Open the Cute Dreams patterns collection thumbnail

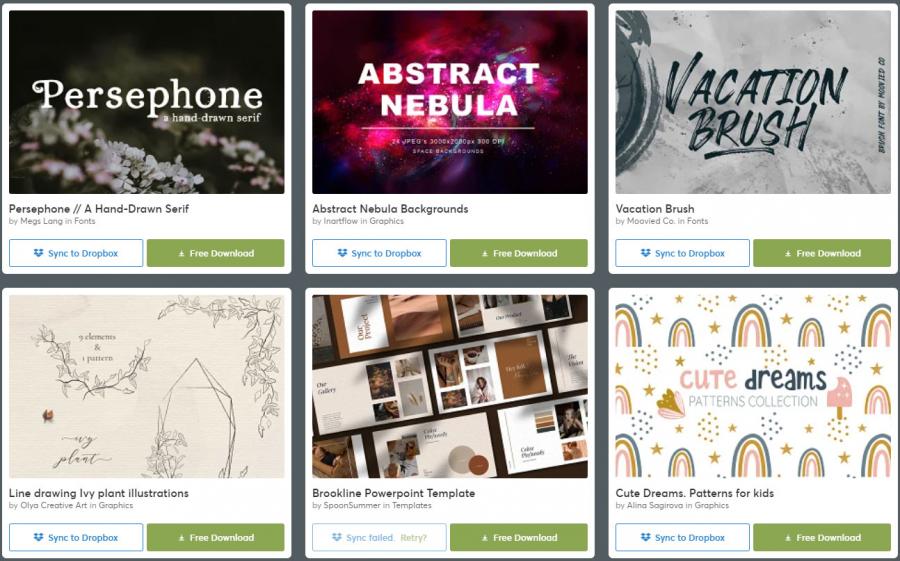(753, 386)
